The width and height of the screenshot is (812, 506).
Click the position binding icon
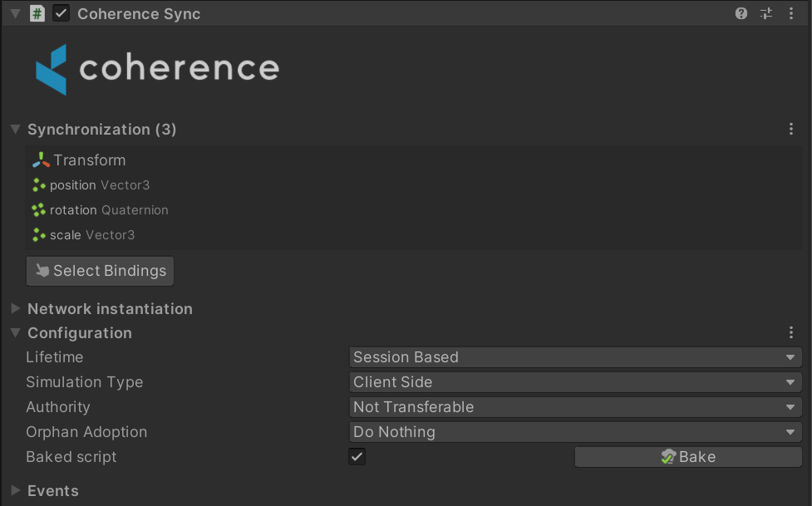[x=39, y=185]
